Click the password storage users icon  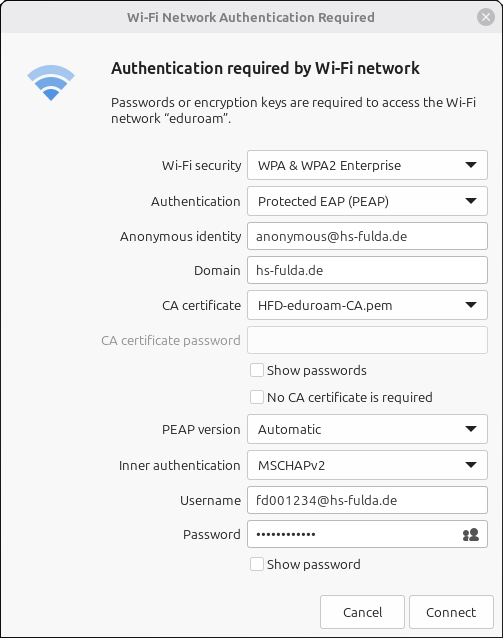(471, 534)
